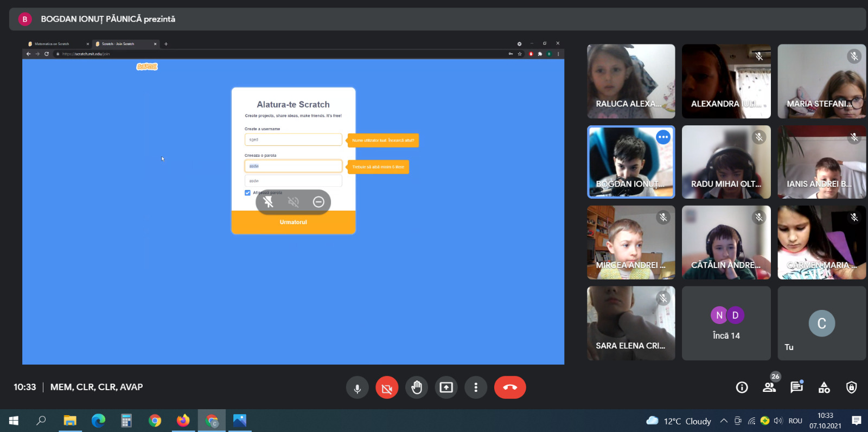This screenshot has height=432, width=868.
Task: Open more options three-dot menu
Action: [x=476, y=387]
